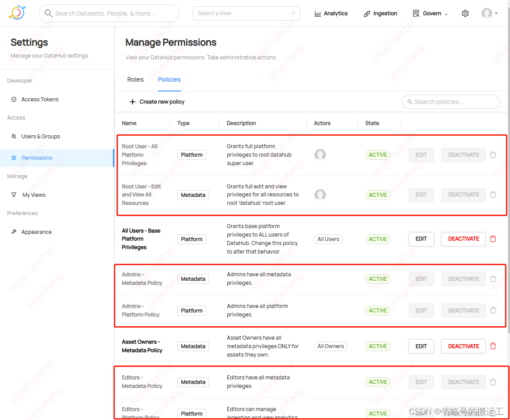Click the settings gear icon
Screen dimensions: 510x420
tap(465, 13)
